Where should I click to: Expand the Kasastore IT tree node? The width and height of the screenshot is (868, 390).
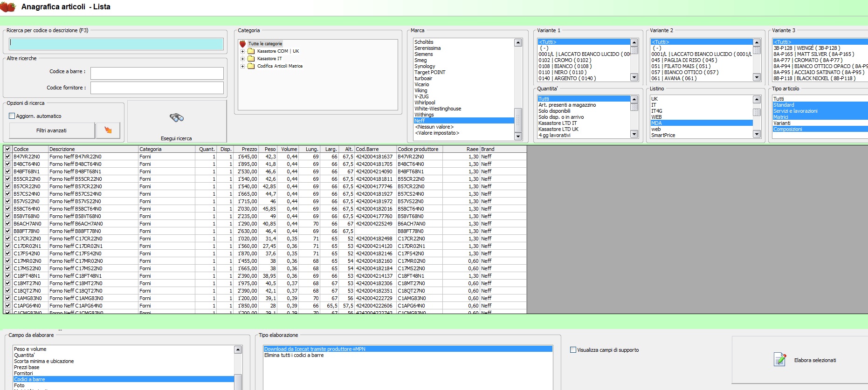tap(242, 59)
